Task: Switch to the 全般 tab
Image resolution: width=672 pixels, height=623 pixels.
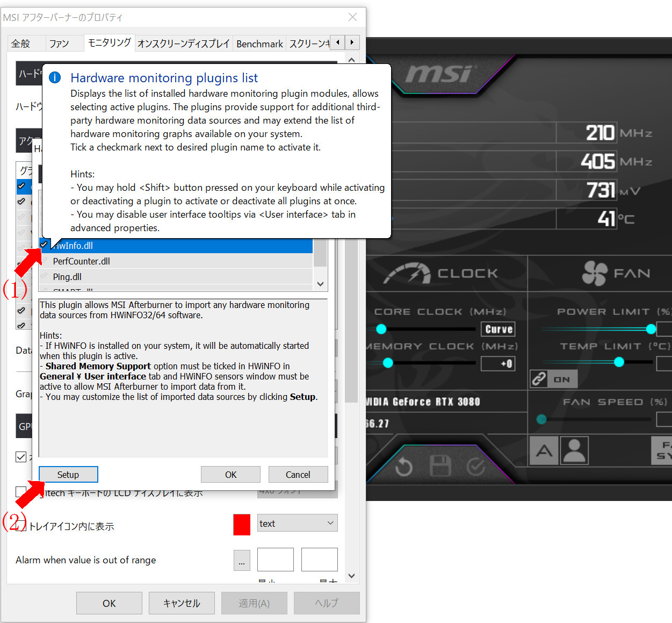Action: tap(21, 44)
